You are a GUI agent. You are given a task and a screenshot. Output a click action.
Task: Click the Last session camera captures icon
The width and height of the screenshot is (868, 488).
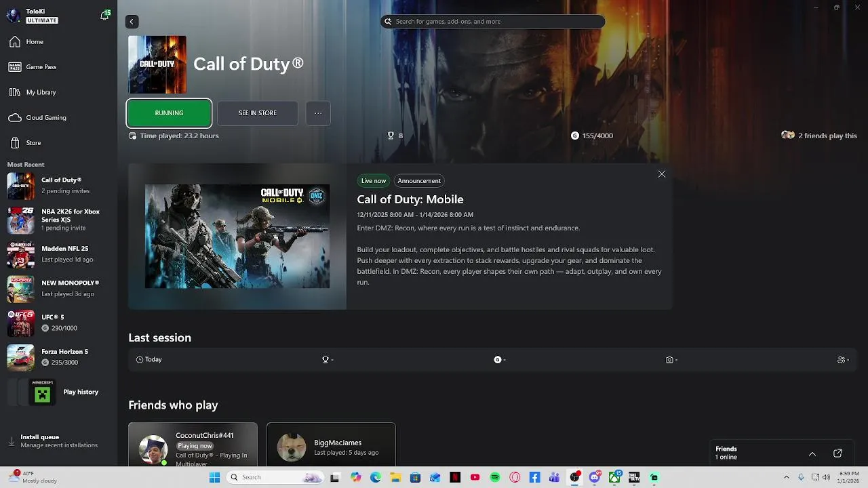pos(671,360)
